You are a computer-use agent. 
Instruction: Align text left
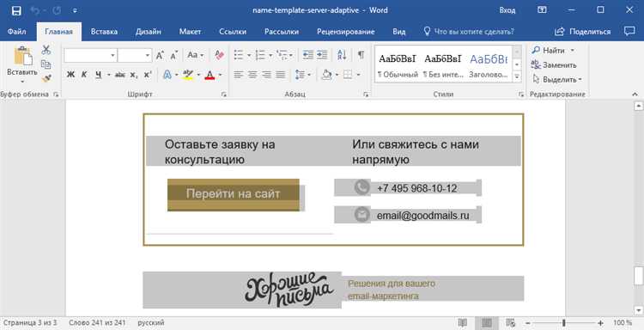[239, 75]
